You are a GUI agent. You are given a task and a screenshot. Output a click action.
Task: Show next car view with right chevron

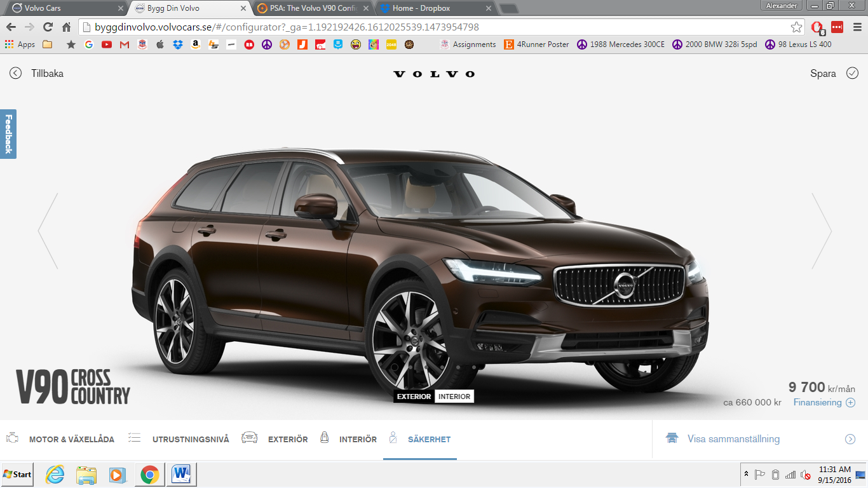[822, 231]
